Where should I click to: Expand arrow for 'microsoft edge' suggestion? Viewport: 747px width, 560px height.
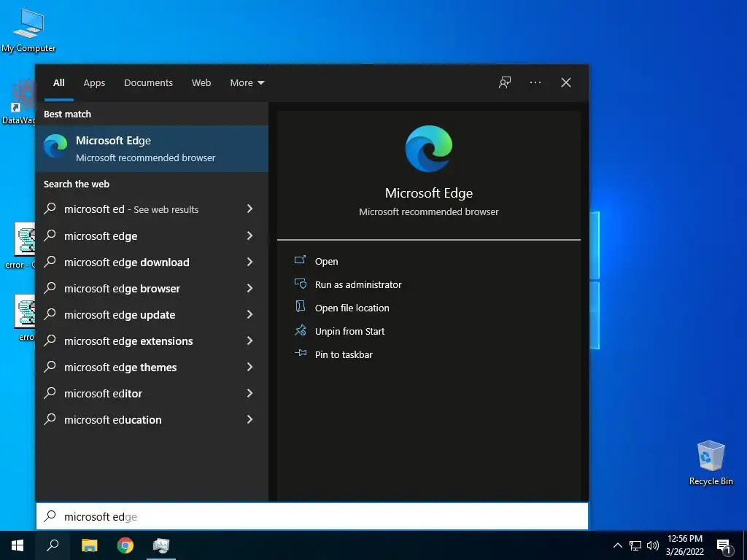(249, 236)
